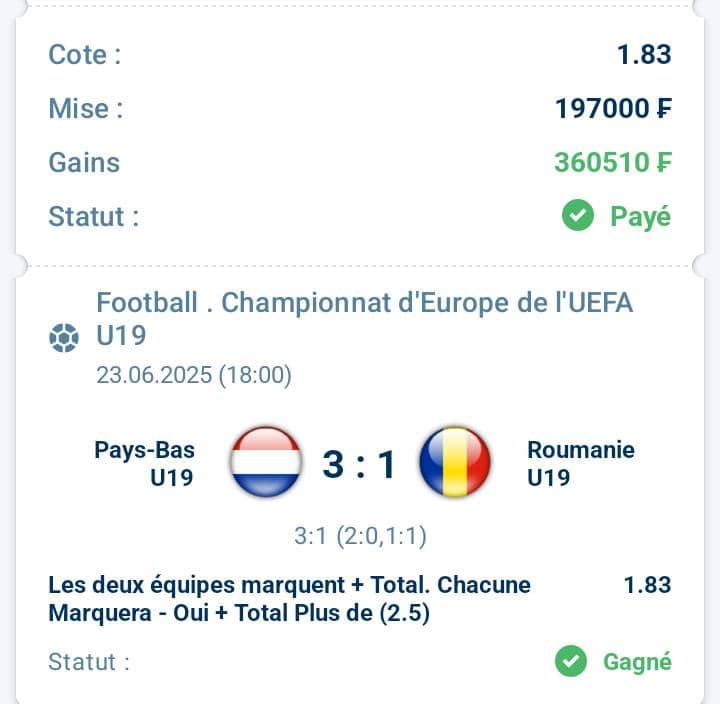Select the Roumanie U19 team name
This screenshot has width=720, height=704.
[x=581, y=463]
